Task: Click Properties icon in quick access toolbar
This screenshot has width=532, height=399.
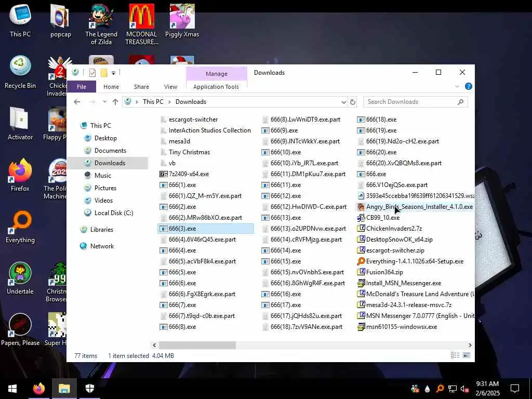Action: coord(92,73)
